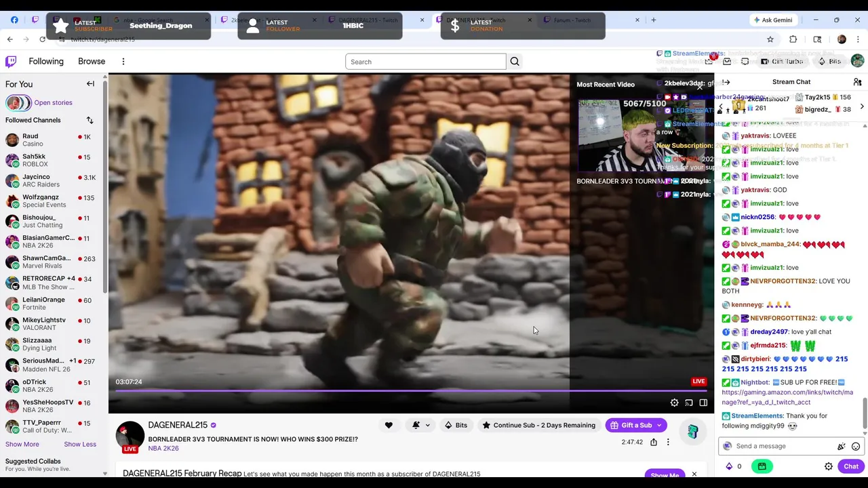The image size is (868, 488).
Task: Open video player settings gear
Action: click(x=674, y=403)
